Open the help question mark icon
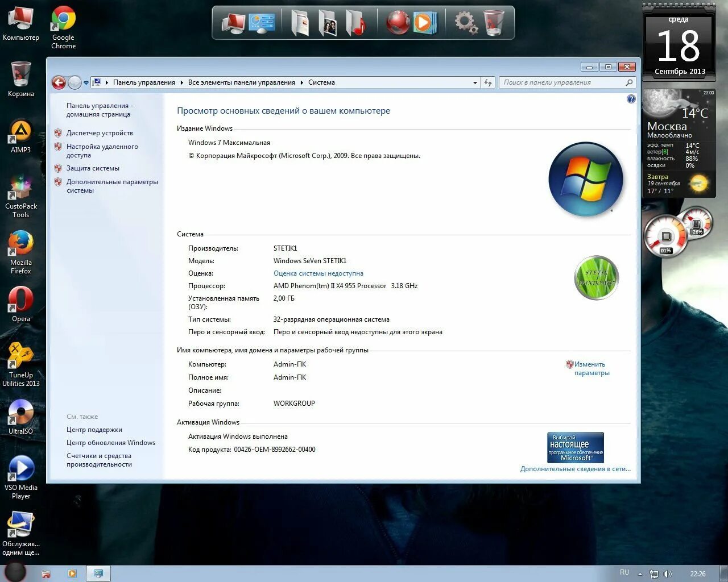 coord(631,99)
